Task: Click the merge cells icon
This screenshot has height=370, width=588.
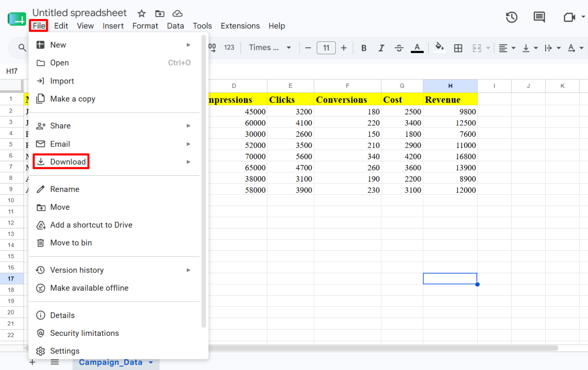Action: [x=477, y=48]
